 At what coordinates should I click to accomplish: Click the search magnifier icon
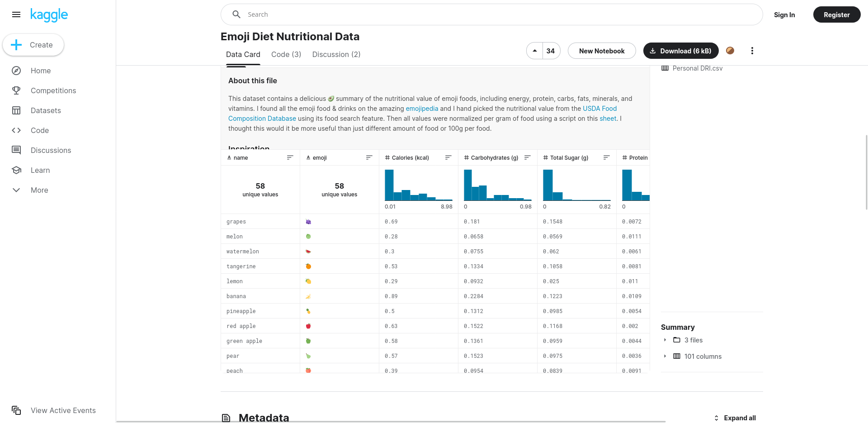point(236,14)
